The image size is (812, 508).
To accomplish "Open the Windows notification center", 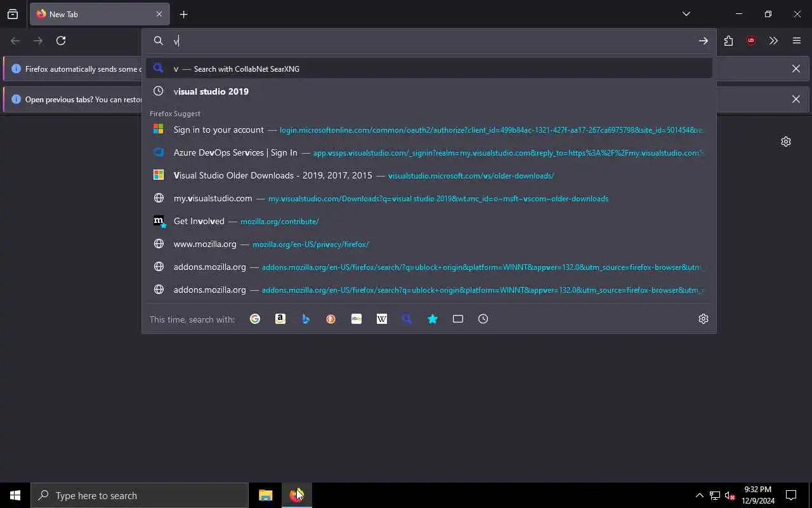I will click(x=791, y=495).
